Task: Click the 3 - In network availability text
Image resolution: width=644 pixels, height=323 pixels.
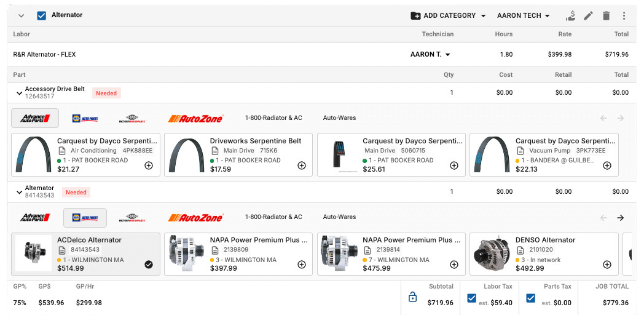Action: click(x=541, y=260)
